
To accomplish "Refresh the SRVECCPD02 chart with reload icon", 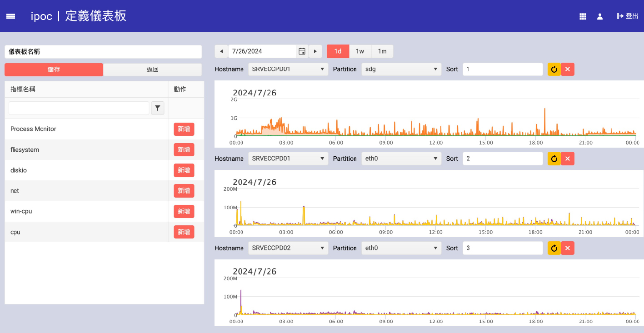I will 554,249.
